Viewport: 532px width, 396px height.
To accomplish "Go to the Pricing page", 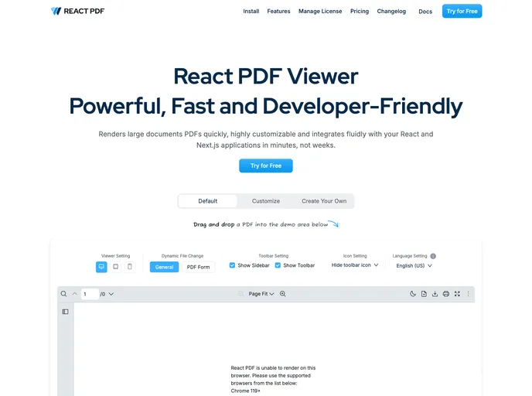I will [360, 11].
